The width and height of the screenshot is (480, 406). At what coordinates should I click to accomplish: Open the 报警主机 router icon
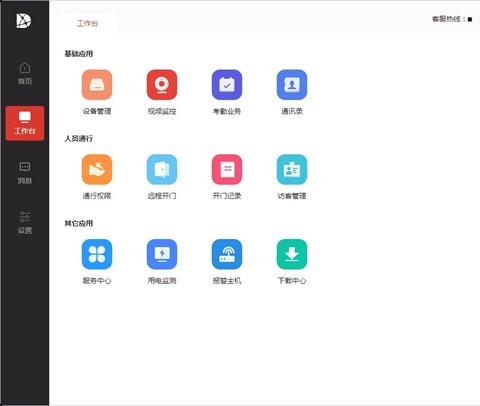[227, 254]
